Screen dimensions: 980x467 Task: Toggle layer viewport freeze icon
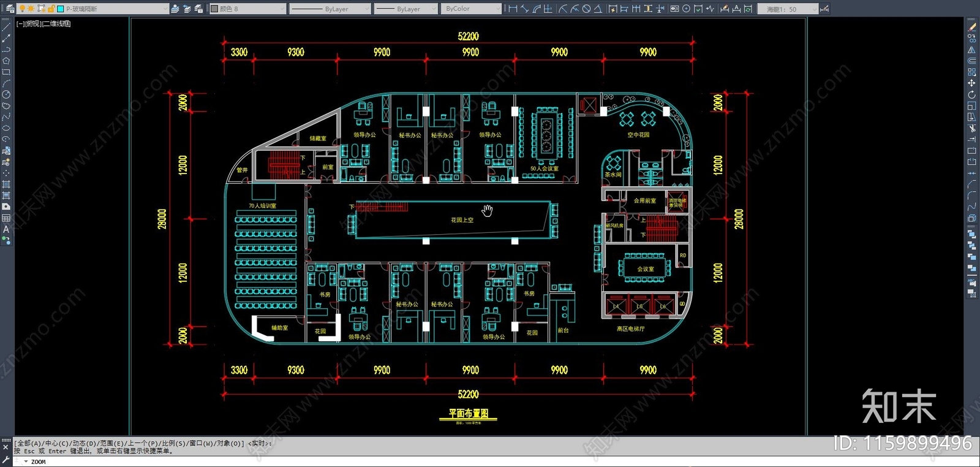point(41,9)
